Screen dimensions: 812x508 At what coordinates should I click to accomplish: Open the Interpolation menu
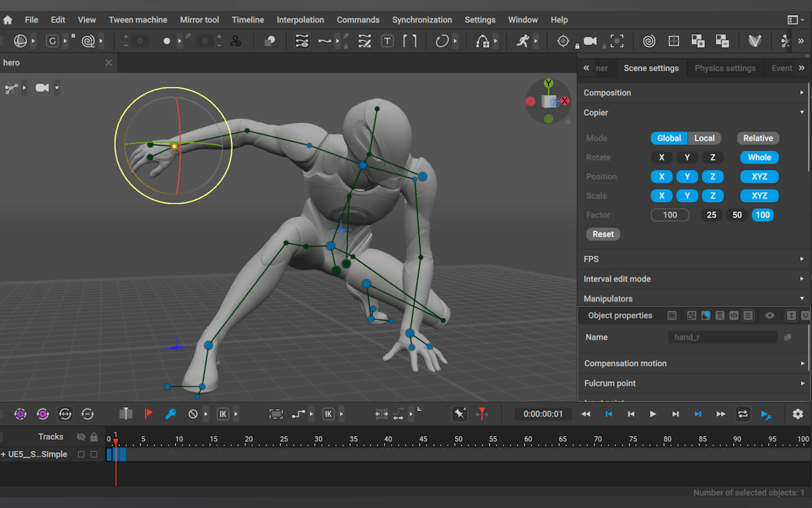(x=300, y=20)
